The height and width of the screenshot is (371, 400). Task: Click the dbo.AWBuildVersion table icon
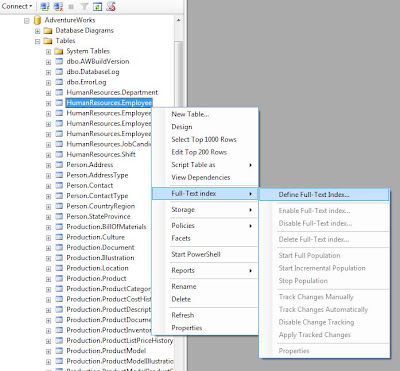(x=59, y=62)
